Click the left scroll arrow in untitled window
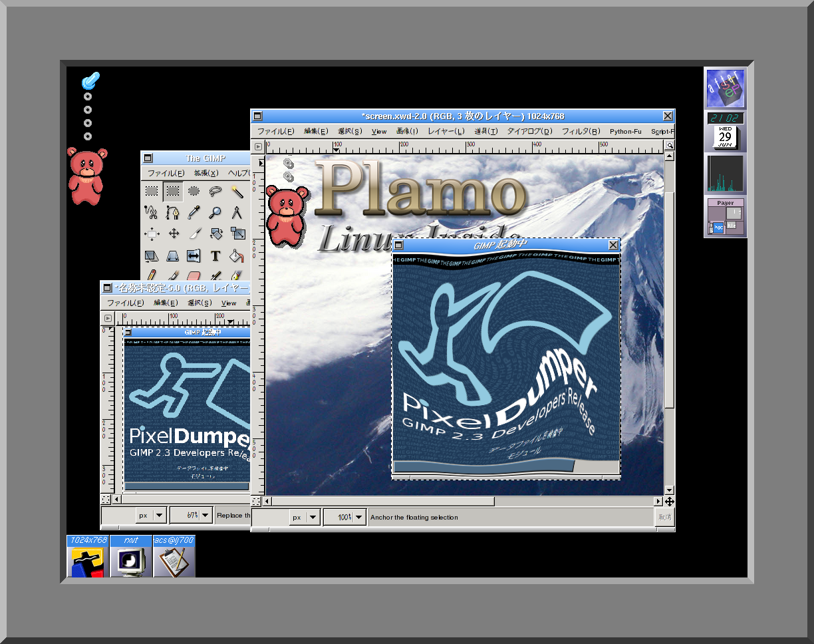The image size is (814, 644). tap(116, 499)
